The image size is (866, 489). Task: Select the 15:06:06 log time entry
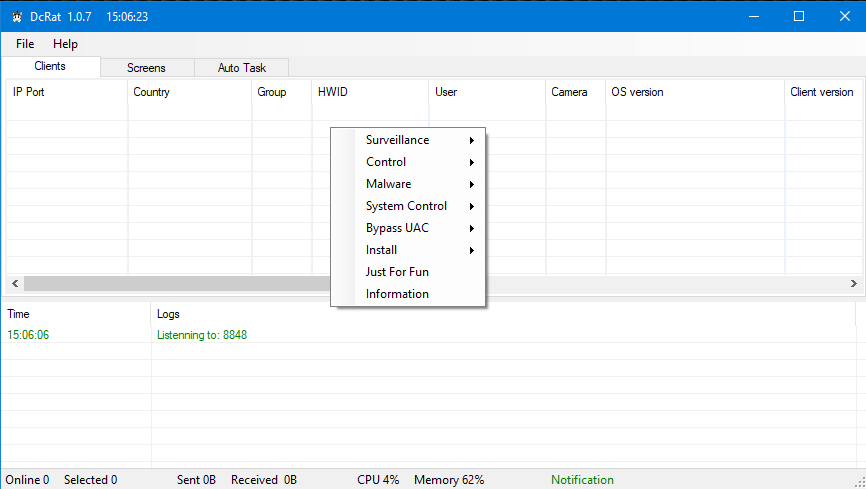tap(28, 335)
